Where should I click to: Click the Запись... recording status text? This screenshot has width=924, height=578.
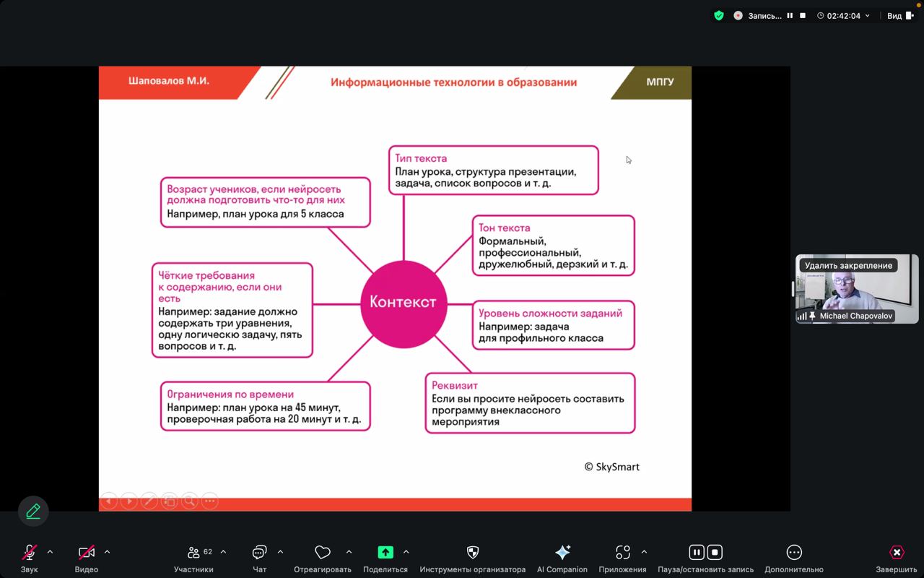[x=764, y=16]
